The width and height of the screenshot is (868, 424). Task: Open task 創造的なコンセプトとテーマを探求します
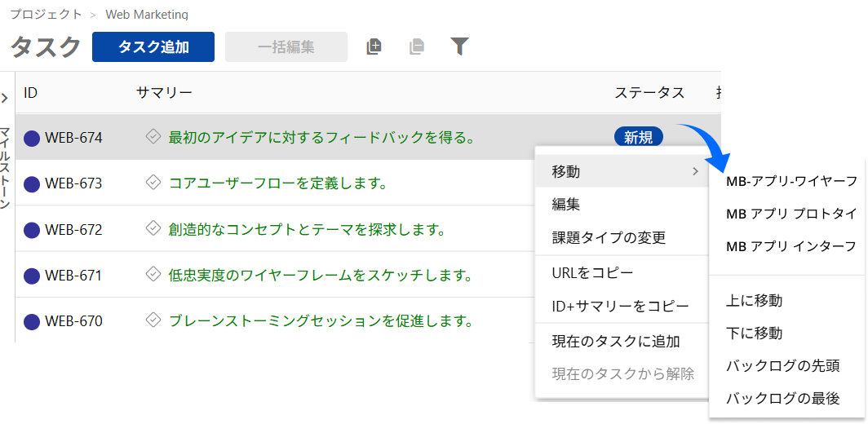click(307, 230)
